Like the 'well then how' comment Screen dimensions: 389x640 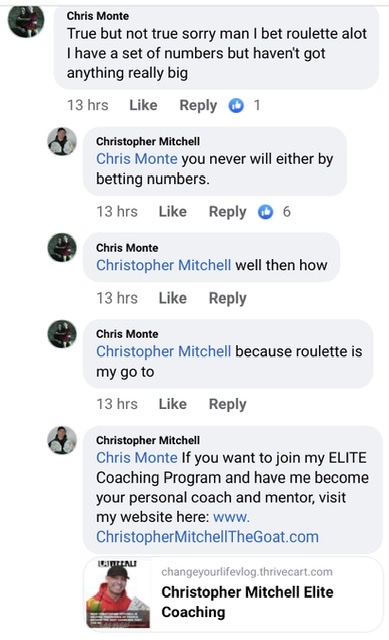(173, 298)
